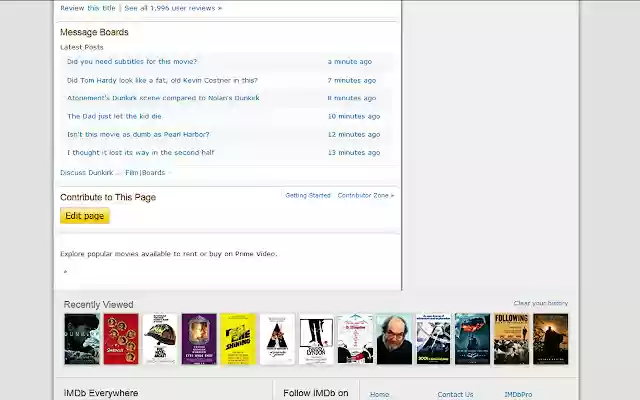Open the Getting Started link
Image resolution: width=640 pixels, height=400 pixels.
point(308,196)
